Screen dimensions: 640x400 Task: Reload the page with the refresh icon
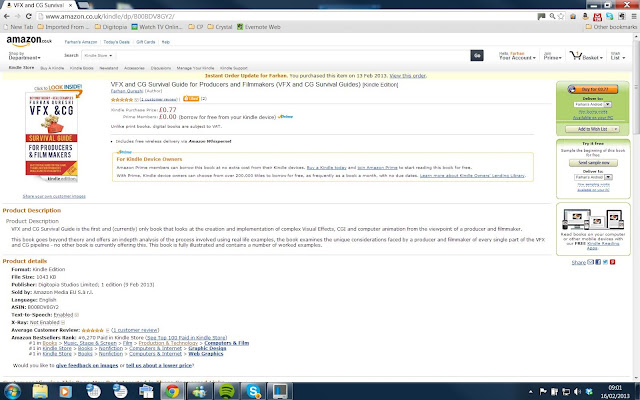click(x=29, y=16)
